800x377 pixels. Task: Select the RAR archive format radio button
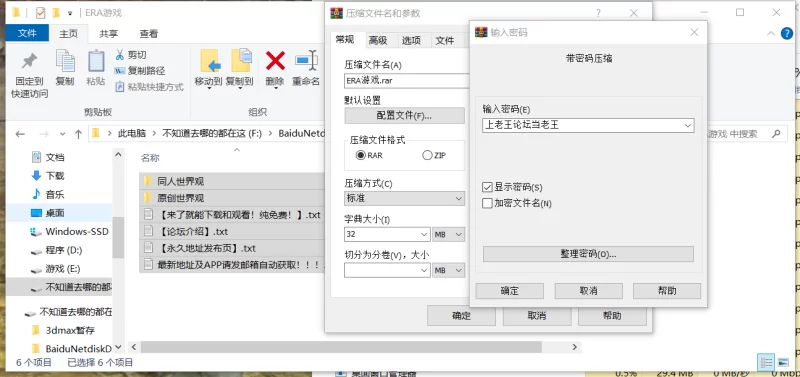tap(361, 156)
